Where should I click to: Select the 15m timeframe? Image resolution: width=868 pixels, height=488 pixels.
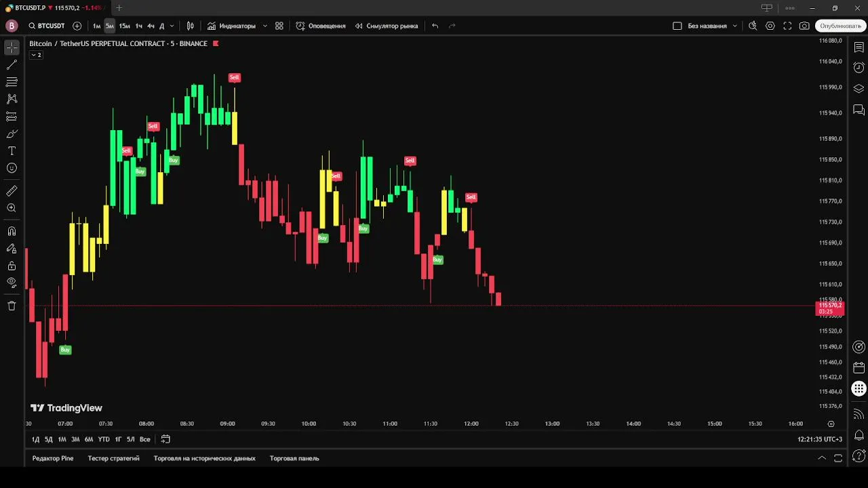point(124,26)
